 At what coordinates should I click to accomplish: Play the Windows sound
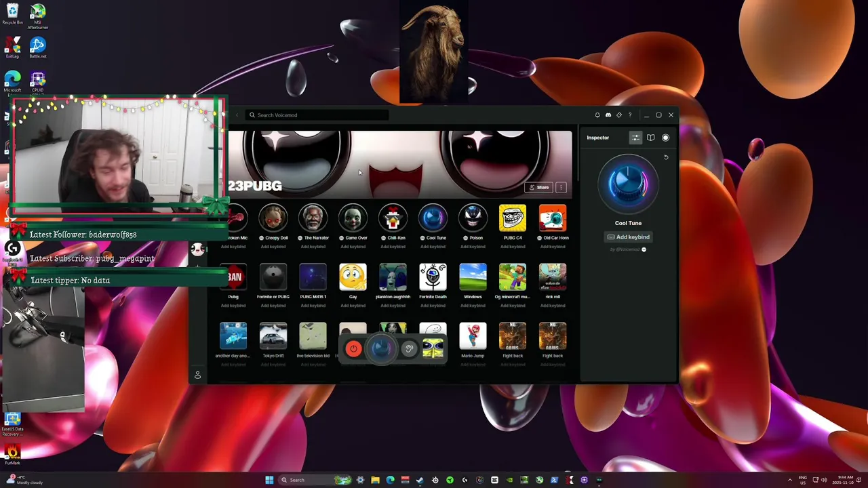point(473,278)
